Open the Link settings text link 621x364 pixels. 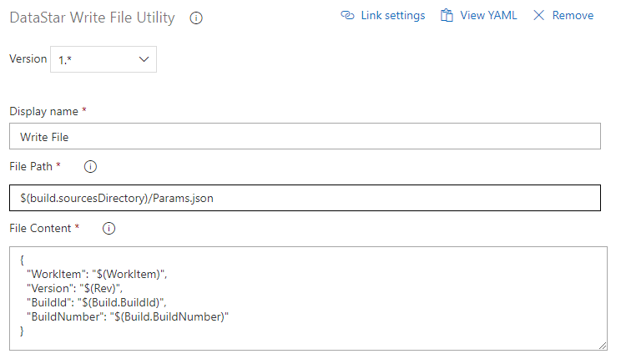pos(392,16)
